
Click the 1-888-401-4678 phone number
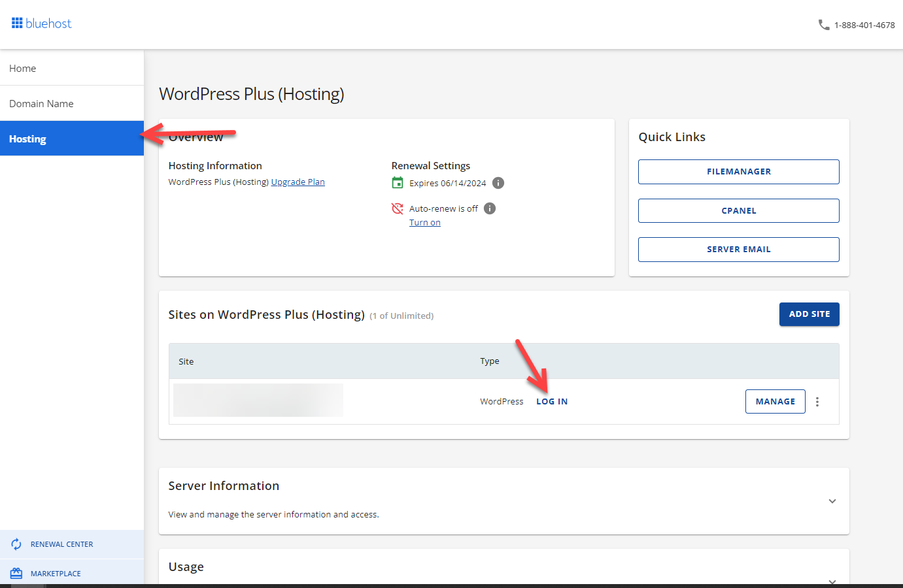click(x=864, y=25)
